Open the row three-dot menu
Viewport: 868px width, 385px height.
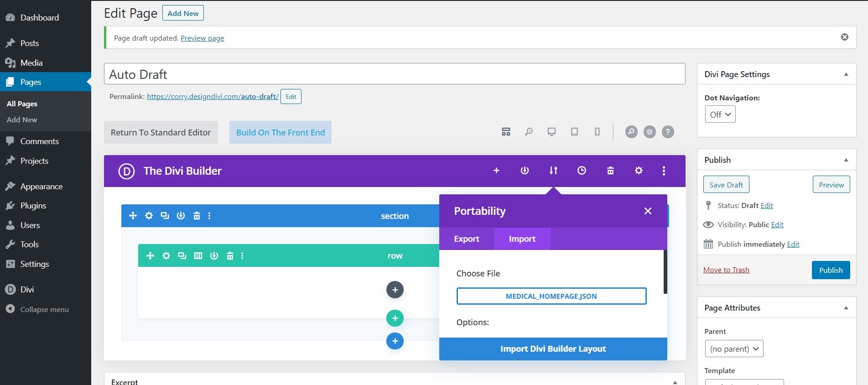(242, 256)
